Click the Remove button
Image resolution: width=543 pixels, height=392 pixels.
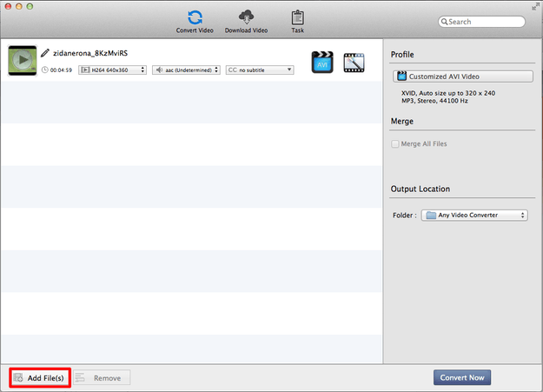tap(102, 378)
